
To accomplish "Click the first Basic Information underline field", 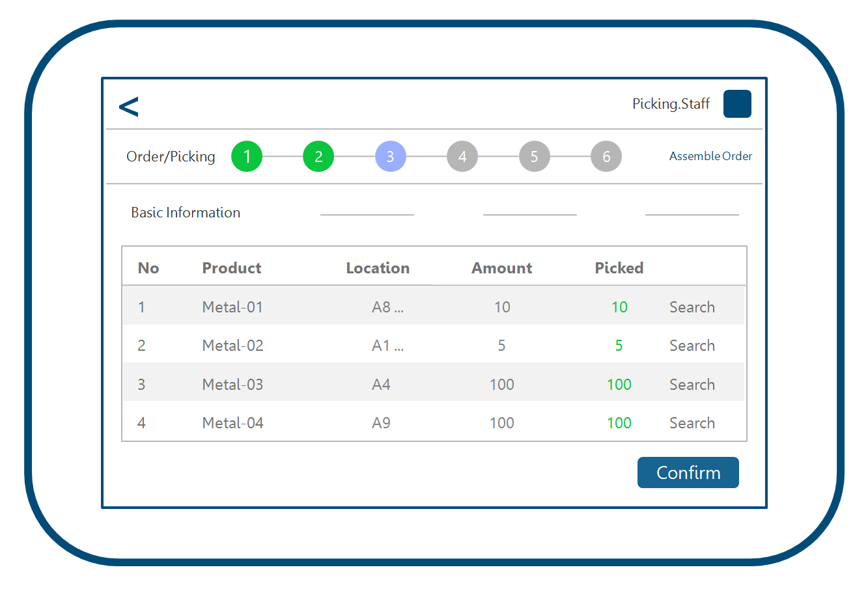I will tap(367, 215).
